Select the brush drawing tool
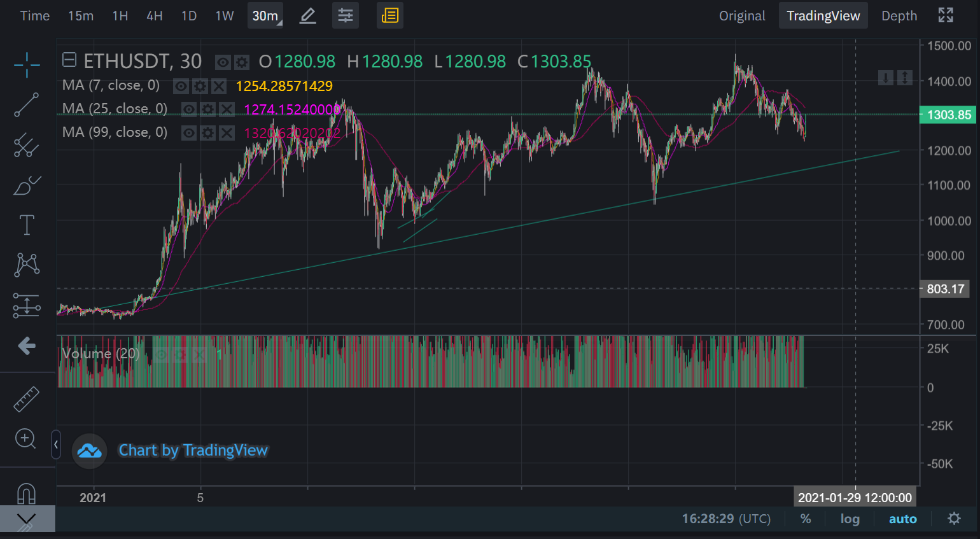 point(27,185)
